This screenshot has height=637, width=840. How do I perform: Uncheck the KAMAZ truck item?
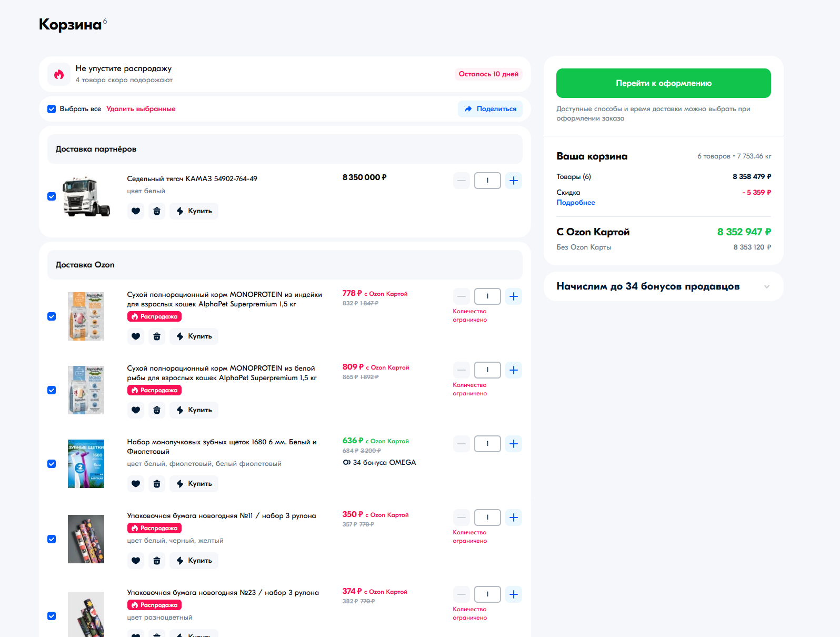52,196
